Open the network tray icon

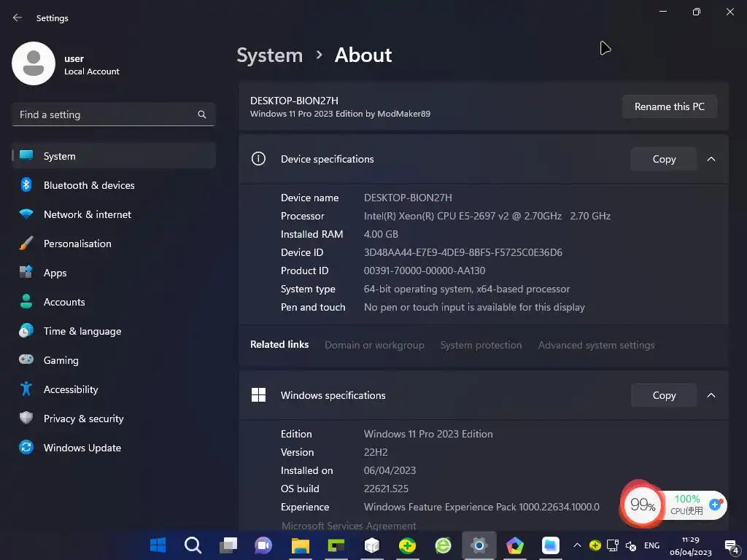click(613, 545)
